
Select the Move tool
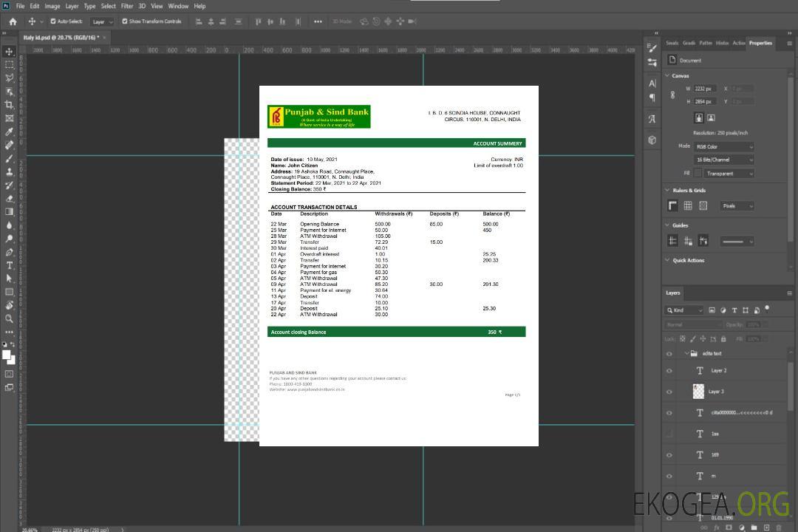[x=9, y=52]
